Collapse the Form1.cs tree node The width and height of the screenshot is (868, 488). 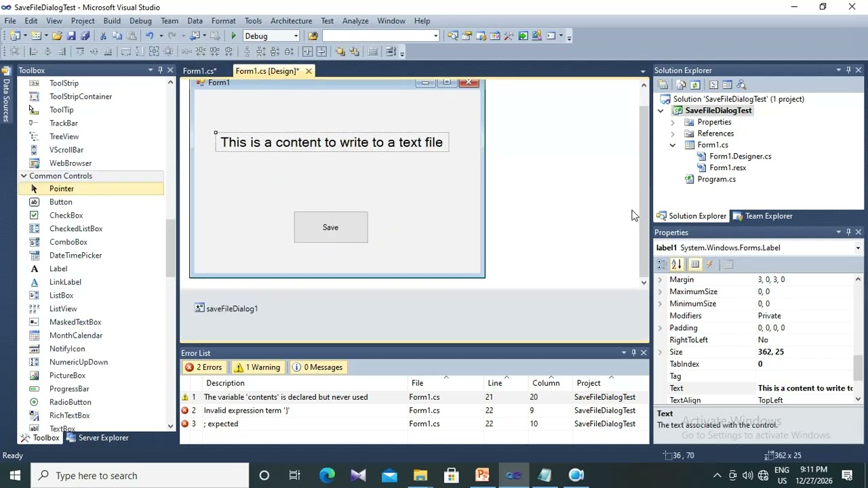click(673, 145)
